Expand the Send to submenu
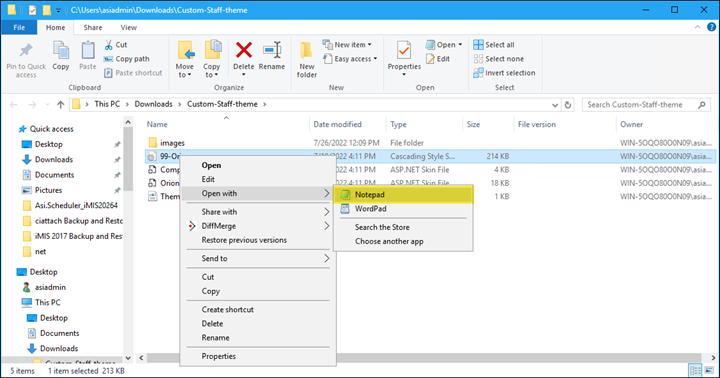Viewport: 720px width, 378px height. [258, 259]
